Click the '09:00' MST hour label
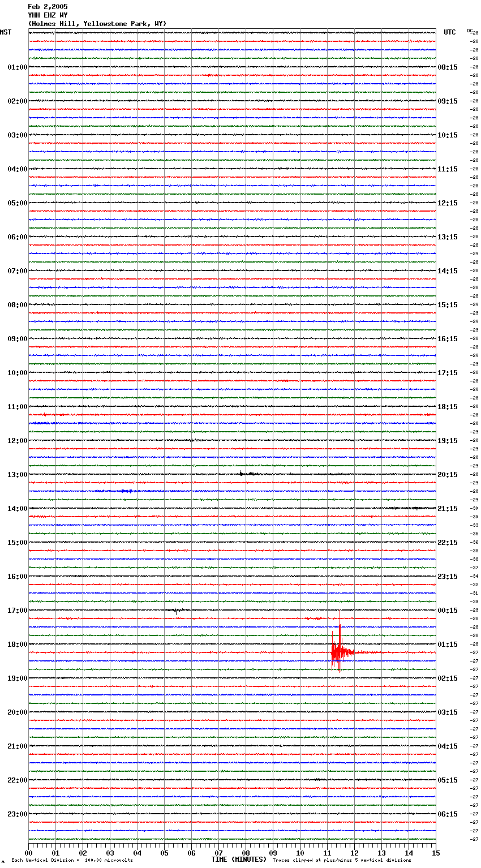This screenshot has height=868, width=481. pyautogui.click(x=18, y=339)
